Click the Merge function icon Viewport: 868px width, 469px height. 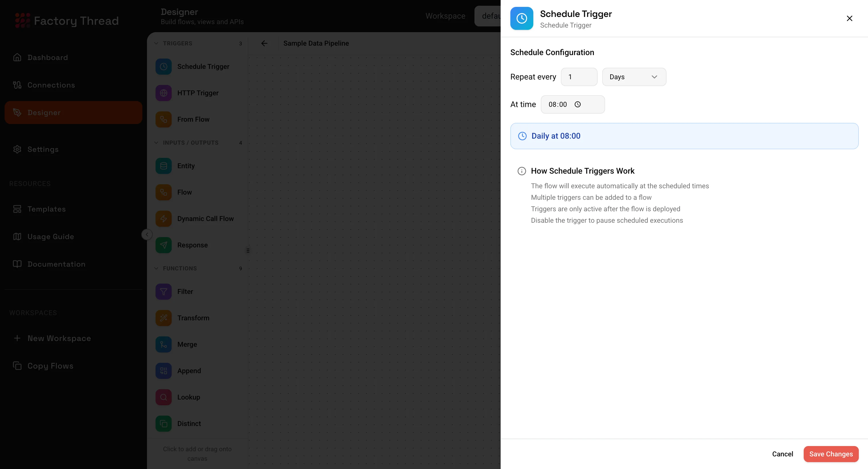point(164,344)
